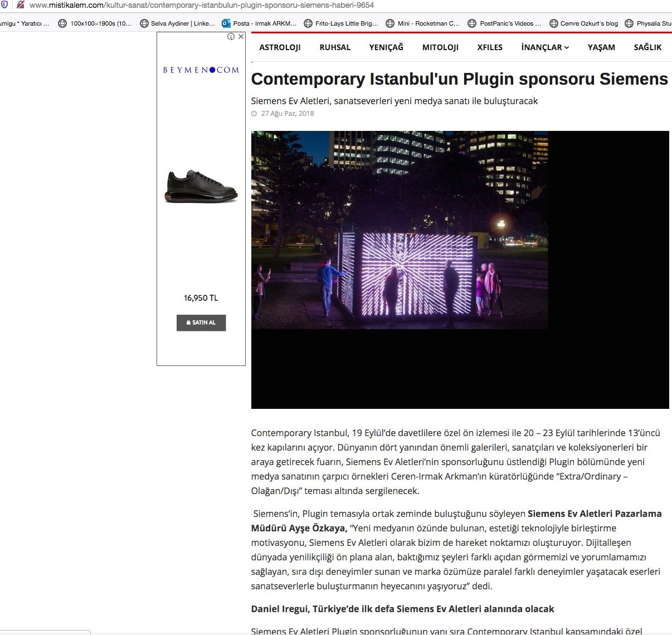Open the XFILES menu item
The height and width of the screenshot is (635, 672).
tap(490, 47)
